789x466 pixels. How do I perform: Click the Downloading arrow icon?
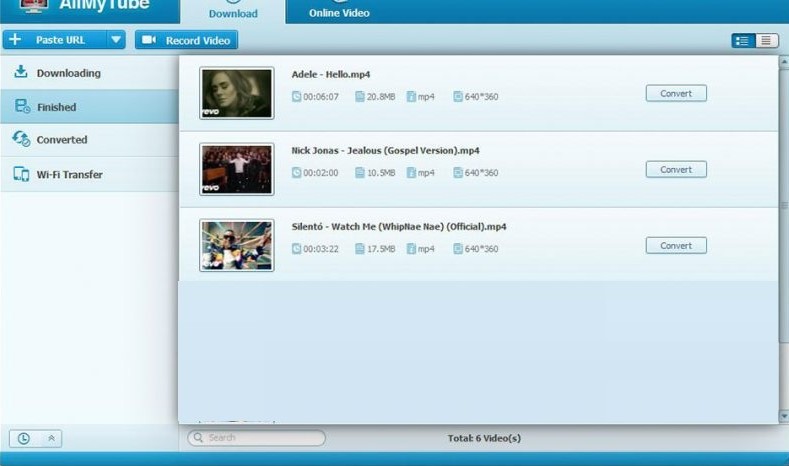(x=21, y=71)
